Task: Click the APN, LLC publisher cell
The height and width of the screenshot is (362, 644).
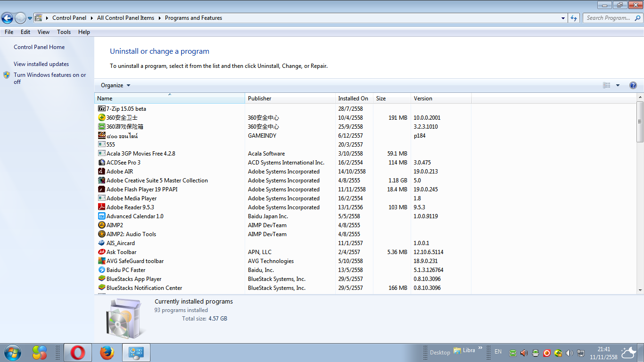Action: click(260, 252)
